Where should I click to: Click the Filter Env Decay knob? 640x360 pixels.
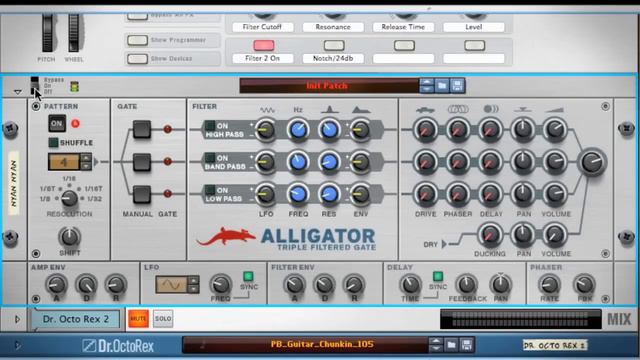click(324, 284)
